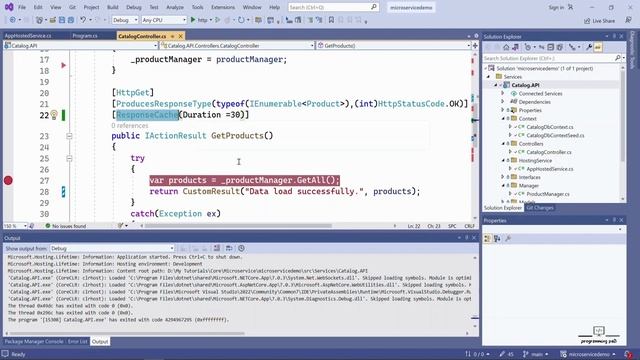This screenshot has width=640, height=360.
Task: Click the editor horizontal scrollbar
Action: [238, 226]
